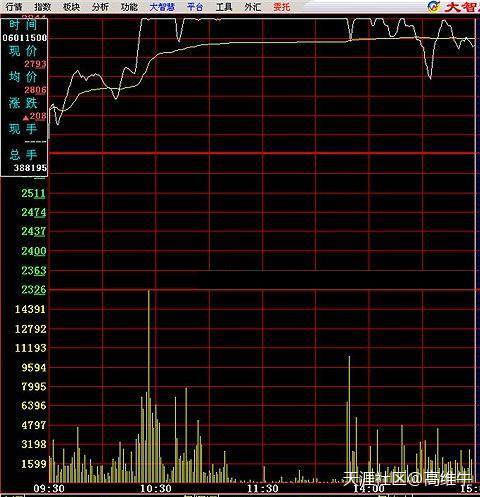Click the 总手 value 388195
Image resolution: width=480 pixels, height=497 pixels.
[x=30, y=168]
